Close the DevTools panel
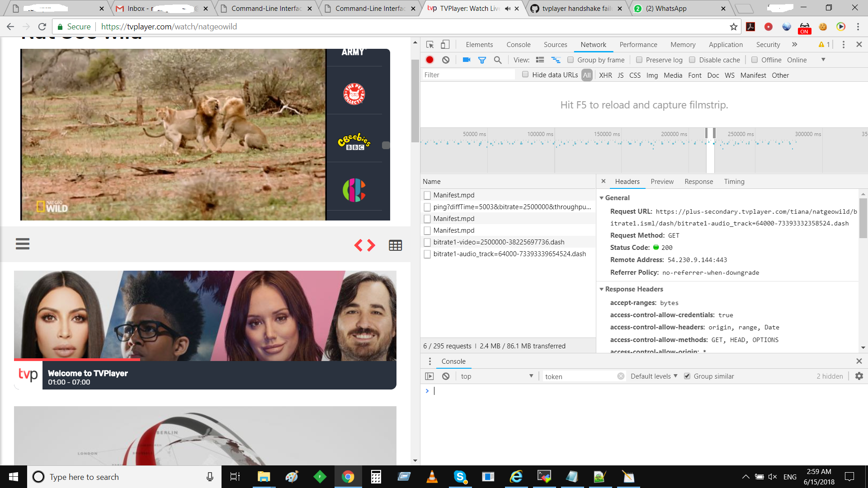 pos(859,44)
